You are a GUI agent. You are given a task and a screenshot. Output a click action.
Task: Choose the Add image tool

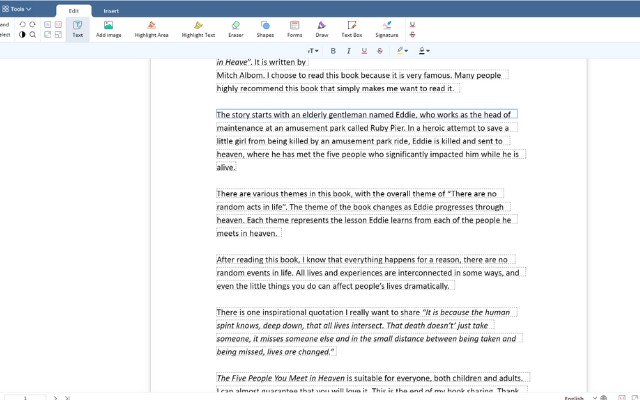click(x=109, y=29)
